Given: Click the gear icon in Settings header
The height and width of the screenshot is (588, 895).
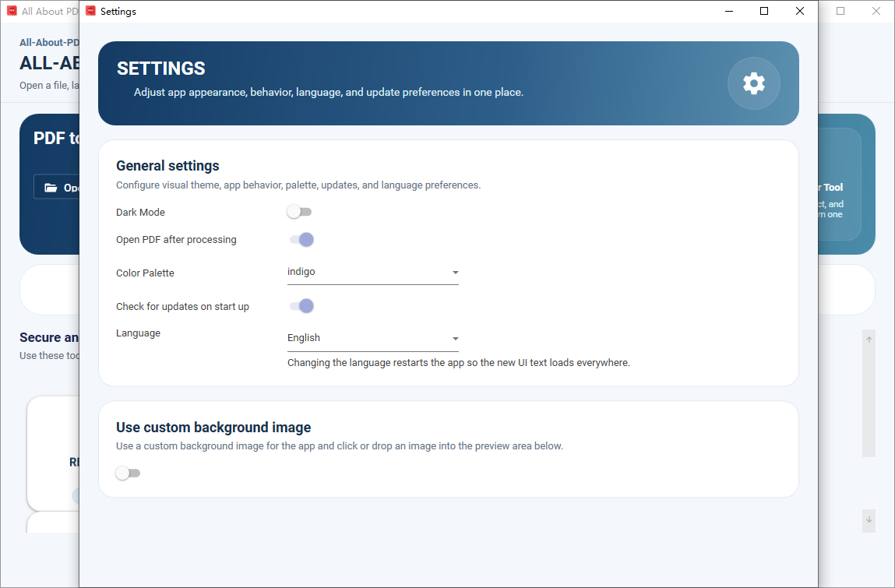Looking at the screenshot, I should [x=753, y=83].
